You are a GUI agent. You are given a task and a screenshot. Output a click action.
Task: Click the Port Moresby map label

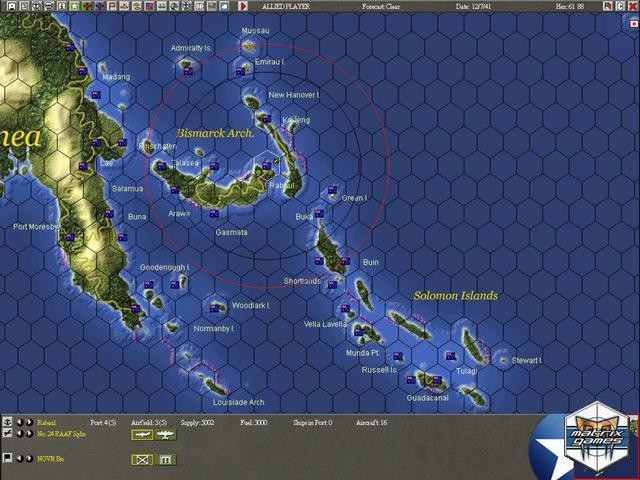click(x=36, y=227)
